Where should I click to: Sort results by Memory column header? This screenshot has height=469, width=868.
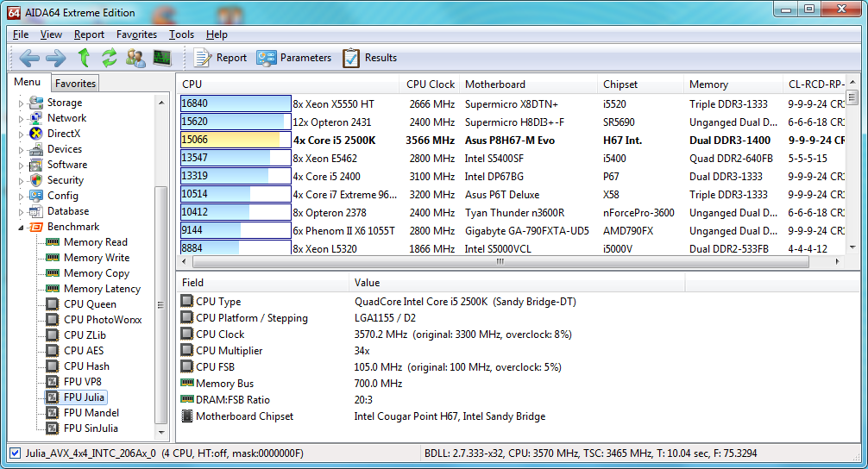(733, 84)
